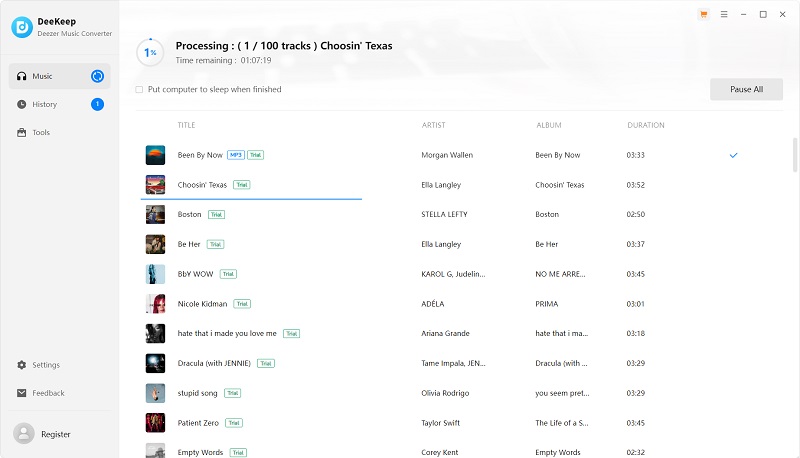This screenshot has width=800, height=458.
Task: Open Feedback from the sidebar
Action: (x=60, y=393)
